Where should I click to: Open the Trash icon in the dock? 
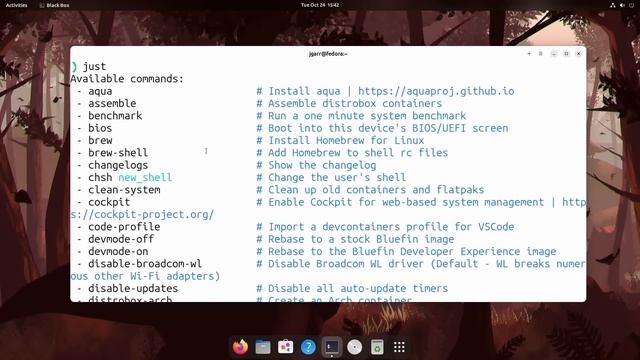coord(377,347)
